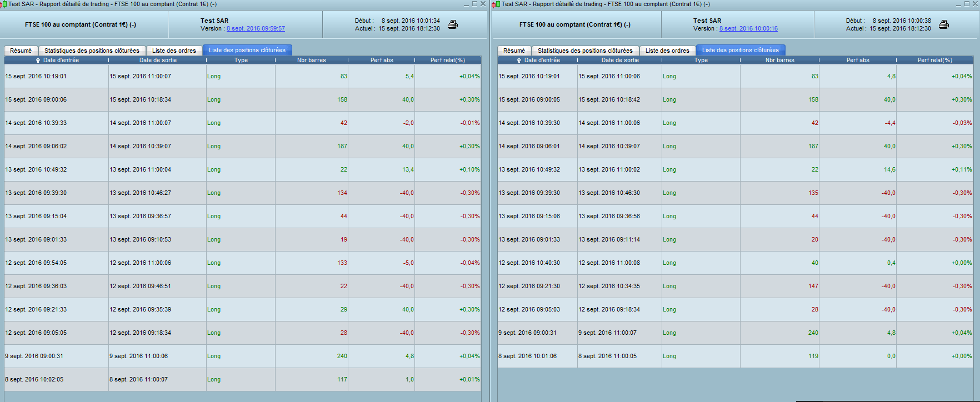Viewport: 980px width, 402px height.
Task: Select Liste des positions clôturées tab in right window
Action: click(741, 50)
